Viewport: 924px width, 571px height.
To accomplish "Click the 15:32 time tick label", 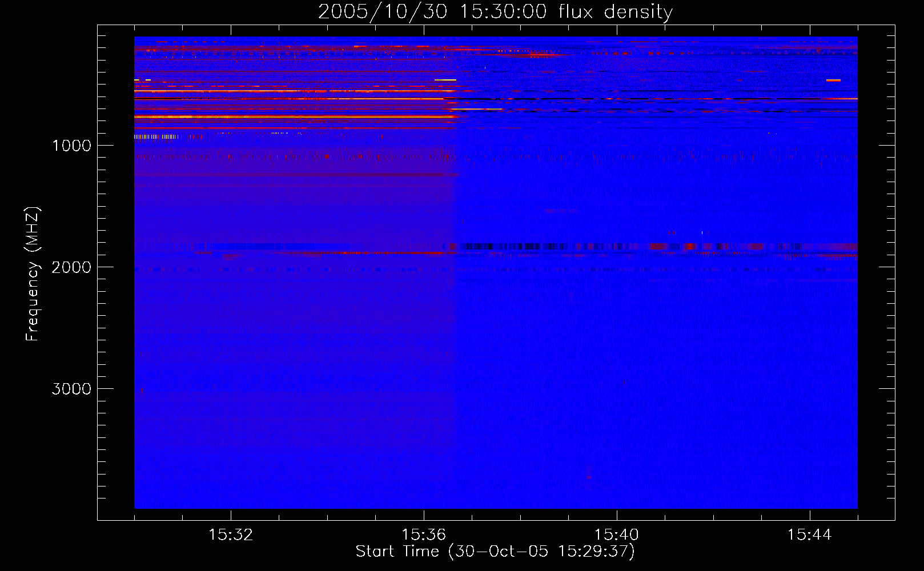I will tap(231, 535).
